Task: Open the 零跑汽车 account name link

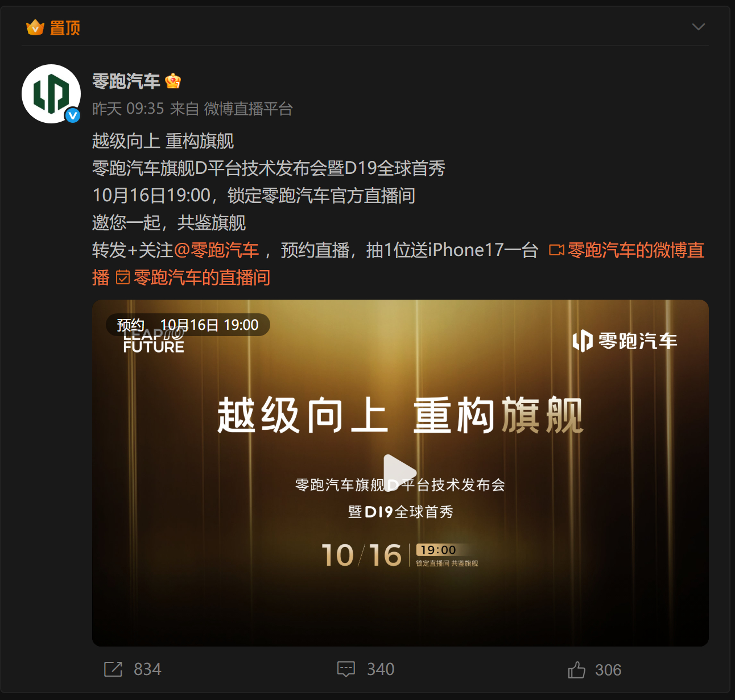Action: pos(126,81)
